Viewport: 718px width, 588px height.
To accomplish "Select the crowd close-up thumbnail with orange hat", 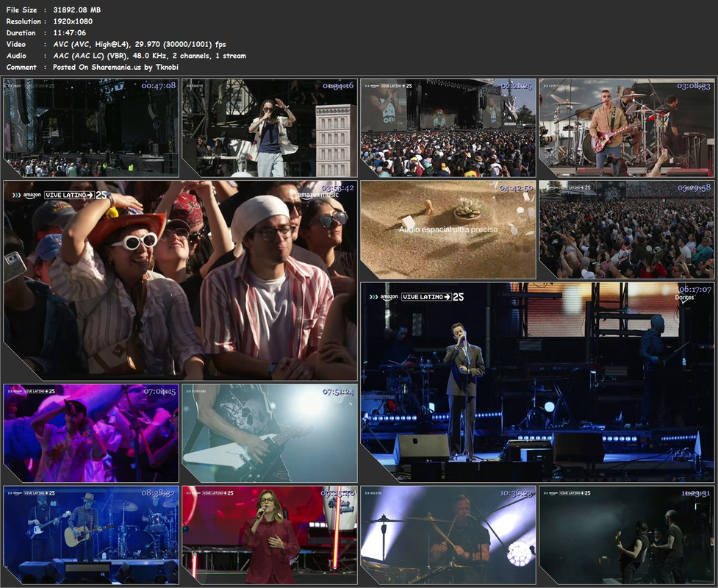I will click(x=180, y=280).
